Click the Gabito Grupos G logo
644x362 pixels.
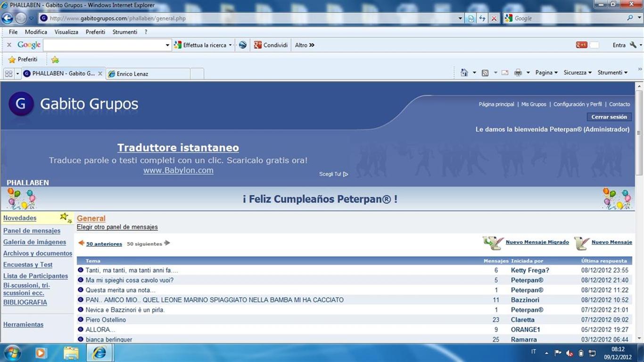pyautogui.click(x=21, y=104)
